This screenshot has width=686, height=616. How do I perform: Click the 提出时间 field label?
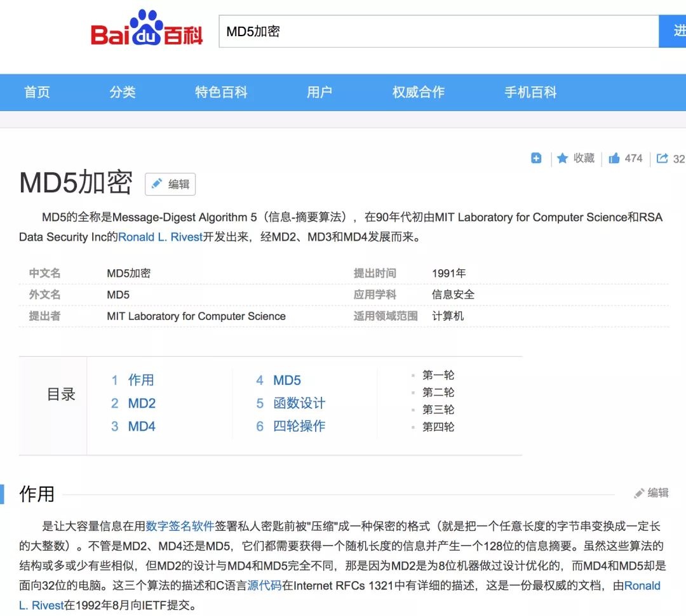[375, 274]
